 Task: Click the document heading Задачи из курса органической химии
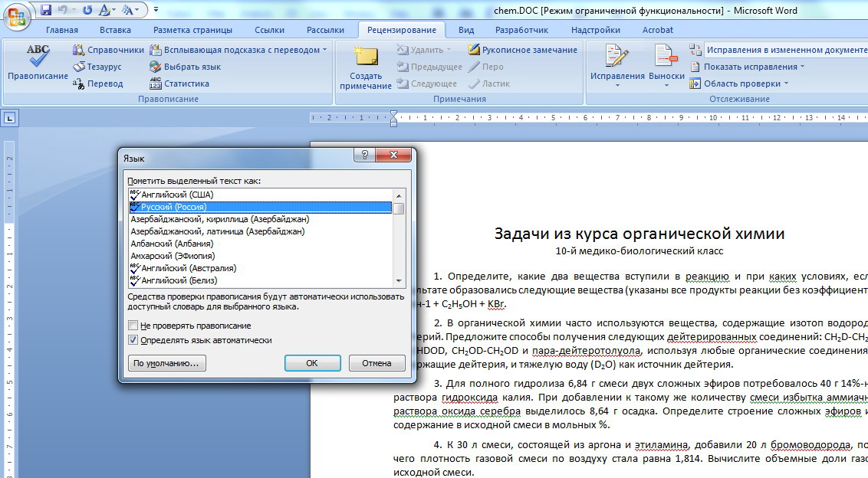tap(639, 234)
